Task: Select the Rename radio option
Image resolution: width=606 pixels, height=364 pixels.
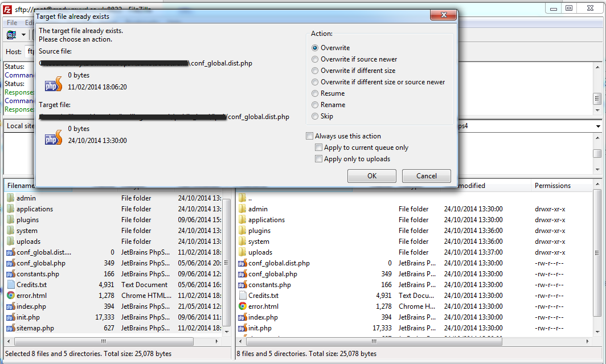Action: click(x=315, y=105)
